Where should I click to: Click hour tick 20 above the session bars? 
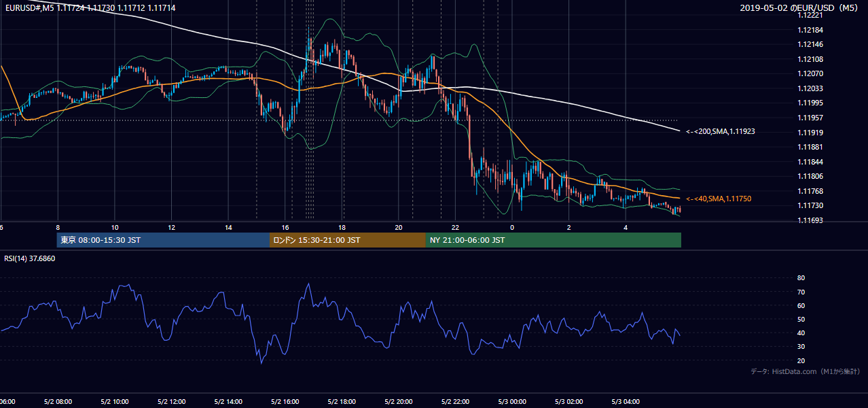click(x=399, y=227)
